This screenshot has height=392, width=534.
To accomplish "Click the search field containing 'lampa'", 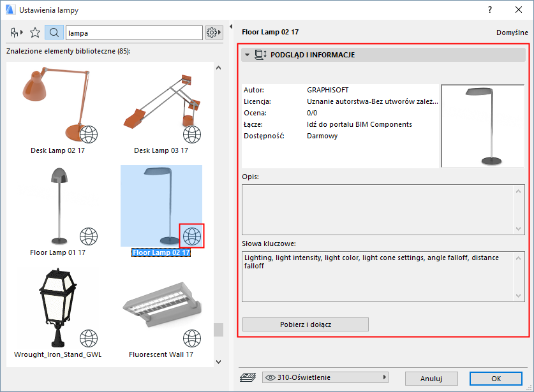I will tap(134, 33).
